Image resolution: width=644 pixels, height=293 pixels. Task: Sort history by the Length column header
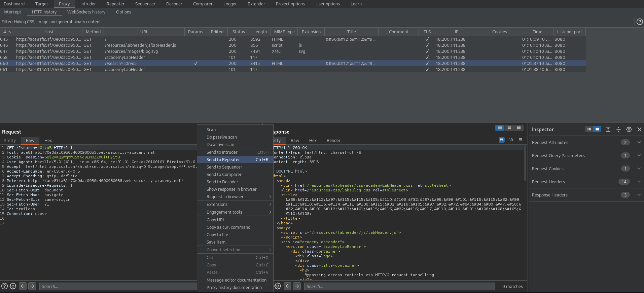[x=260, y=32]
